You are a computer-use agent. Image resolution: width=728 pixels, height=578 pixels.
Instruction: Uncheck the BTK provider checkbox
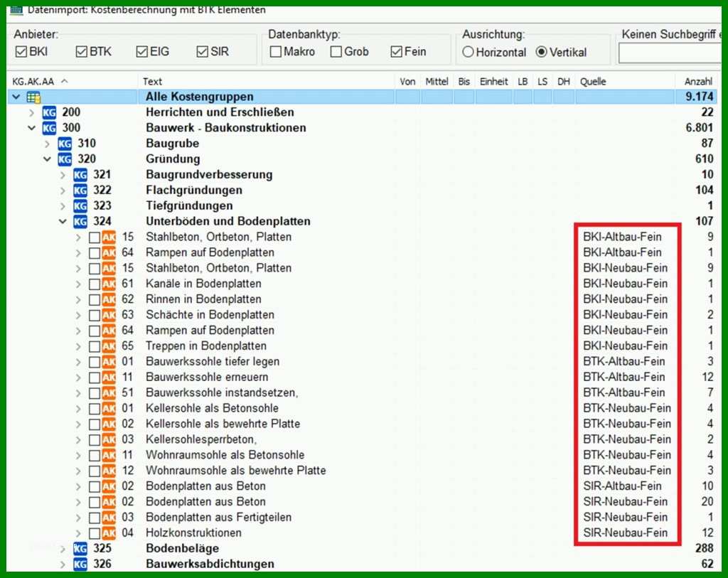click(x=82, y=51)
